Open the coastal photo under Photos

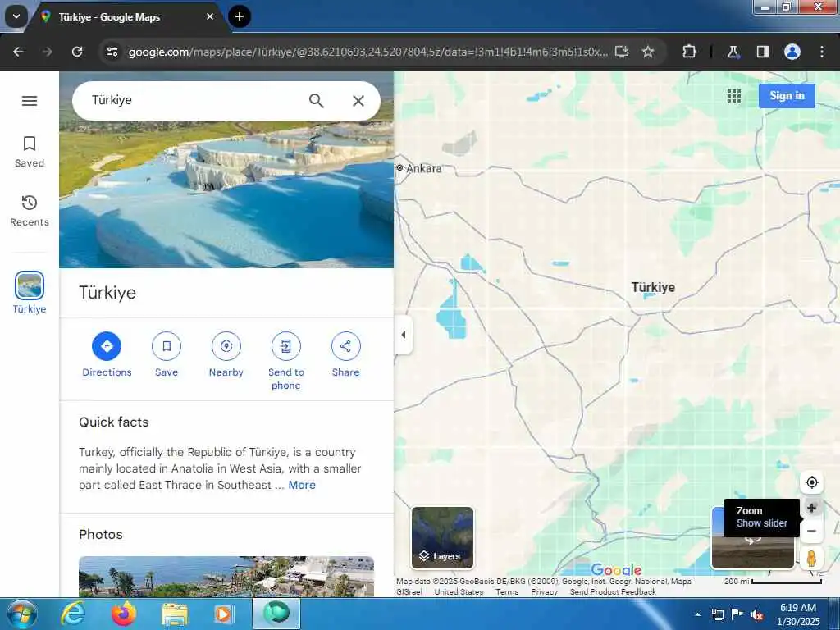pyautogui.click(x=226, y=577)
